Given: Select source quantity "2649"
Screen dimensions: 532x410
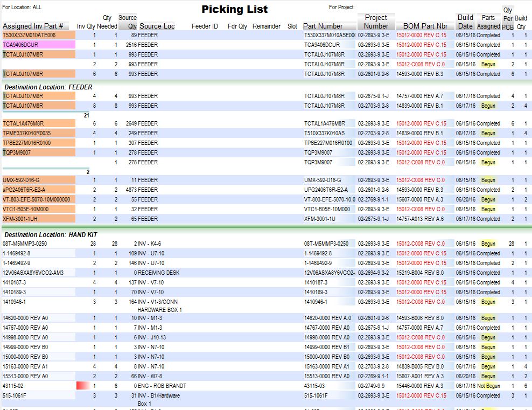Looking at the screenshot, I should tap(131, 123).
